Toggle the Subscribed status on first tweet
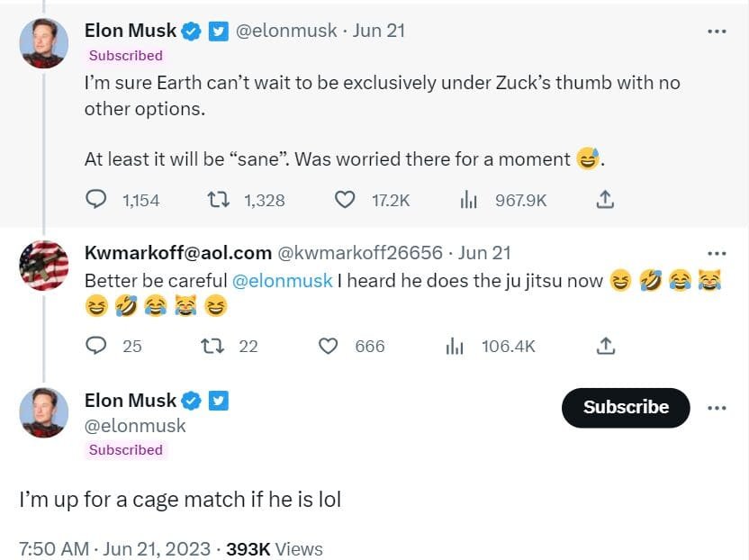Screen dimensions: 749x560 125,55
